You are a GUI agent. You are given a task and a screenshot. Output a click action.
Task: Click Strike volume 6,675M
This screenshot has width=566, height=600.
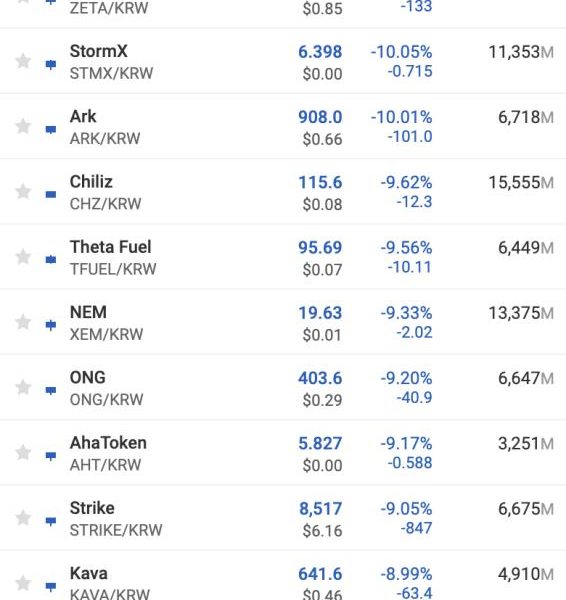click(x=526, y=509)
